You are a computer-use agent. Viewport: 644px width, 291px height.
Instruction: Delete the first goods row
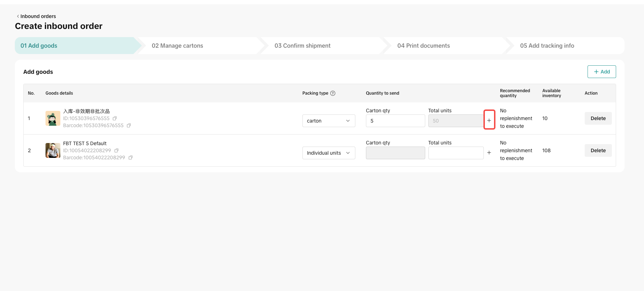click(598, 118)
